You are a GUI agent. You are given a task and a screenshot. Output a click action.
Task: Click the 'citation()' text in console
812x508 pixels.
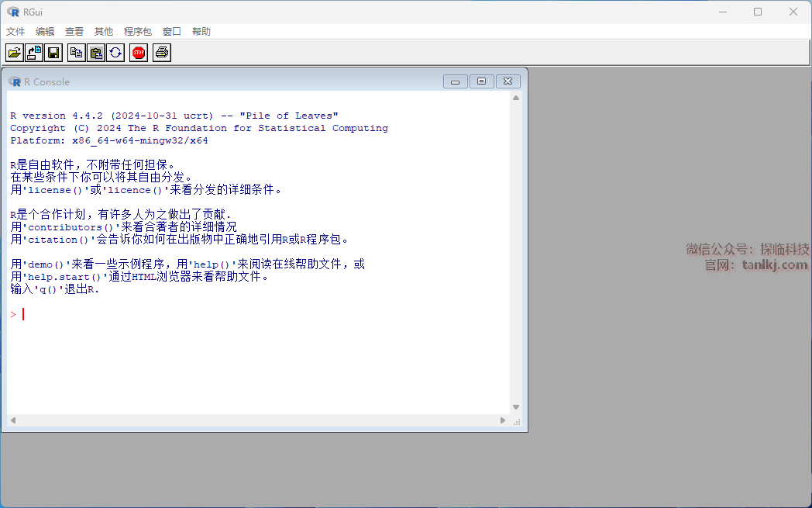tap(59, 240)
